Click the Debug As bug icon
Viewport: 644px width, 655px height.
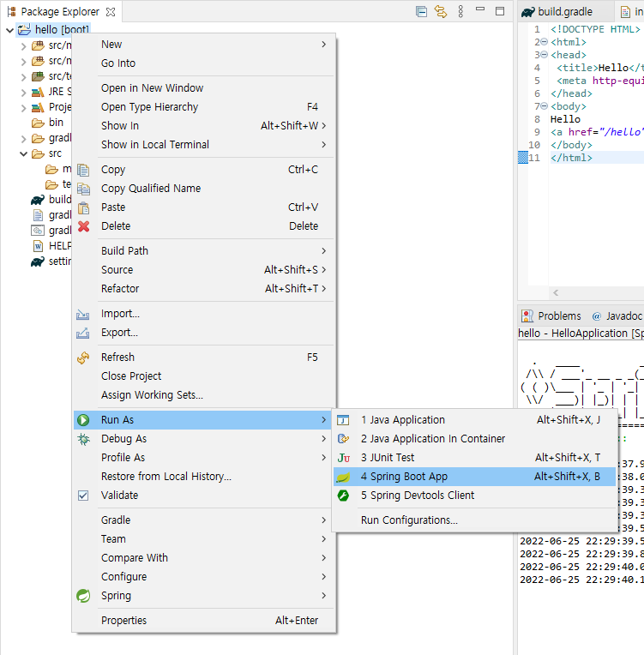coord(83,439)
